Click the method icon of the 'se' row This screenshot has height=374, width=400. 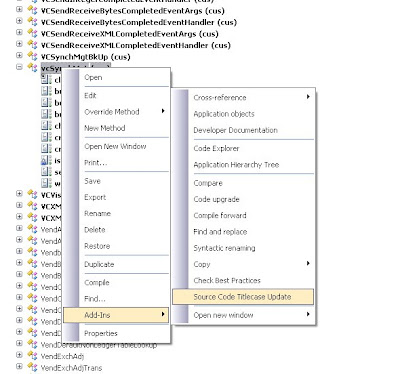(46, 172)
